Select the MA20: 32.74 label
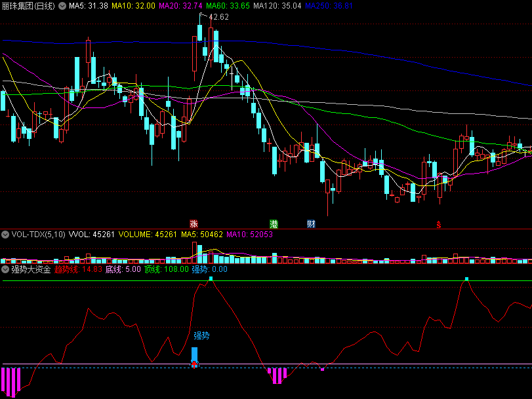The width and height of the screenshot is (532, 399). [x=180, y=6]
